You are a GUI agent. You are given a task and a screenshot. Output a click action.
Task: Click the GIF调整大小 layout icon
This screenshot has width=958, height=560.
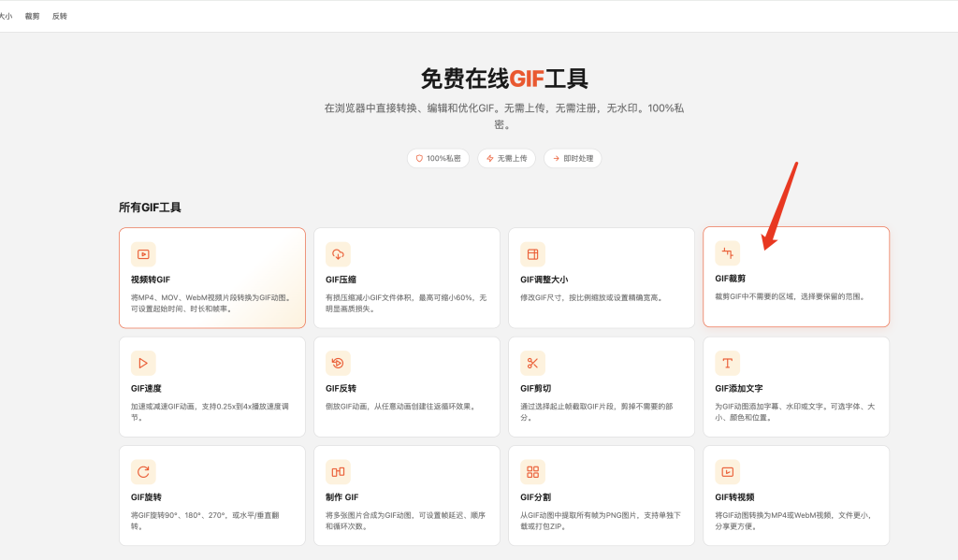[532, 254]
